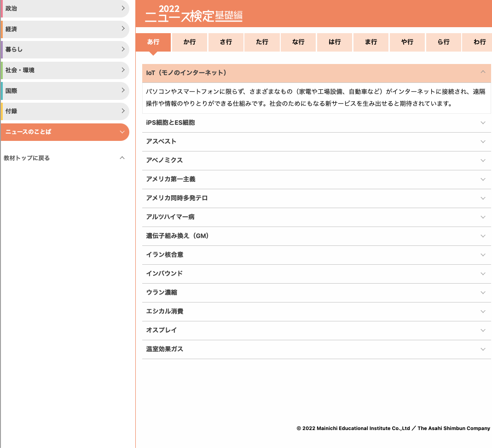Expand the インバウンド entry
The image size is (492, 448).
(317, 273)
